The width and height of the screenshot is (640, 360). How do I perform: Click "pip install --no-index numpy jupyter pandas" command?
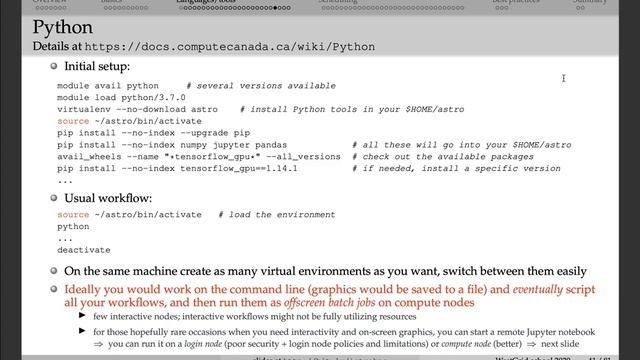click(172, 145)
